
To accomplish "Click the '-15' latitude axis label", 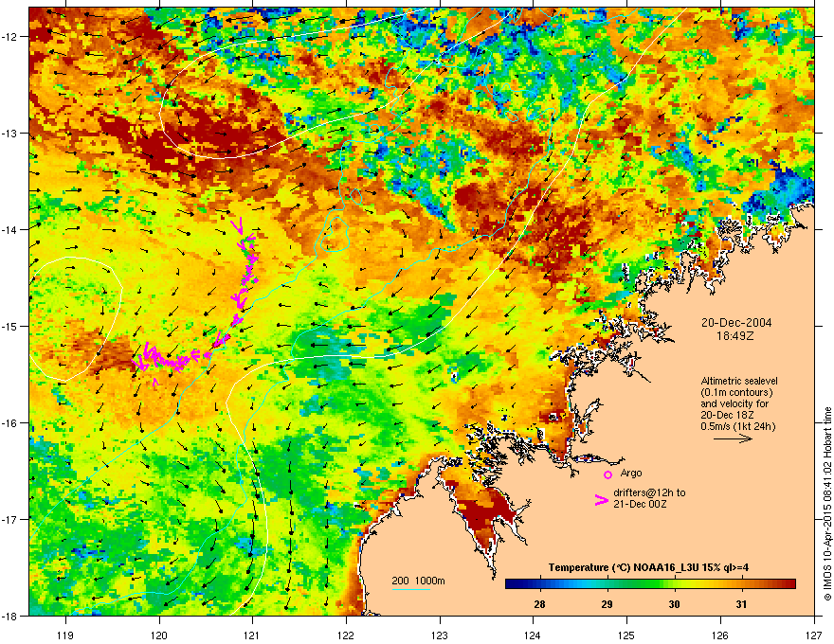I will [9, 326].
